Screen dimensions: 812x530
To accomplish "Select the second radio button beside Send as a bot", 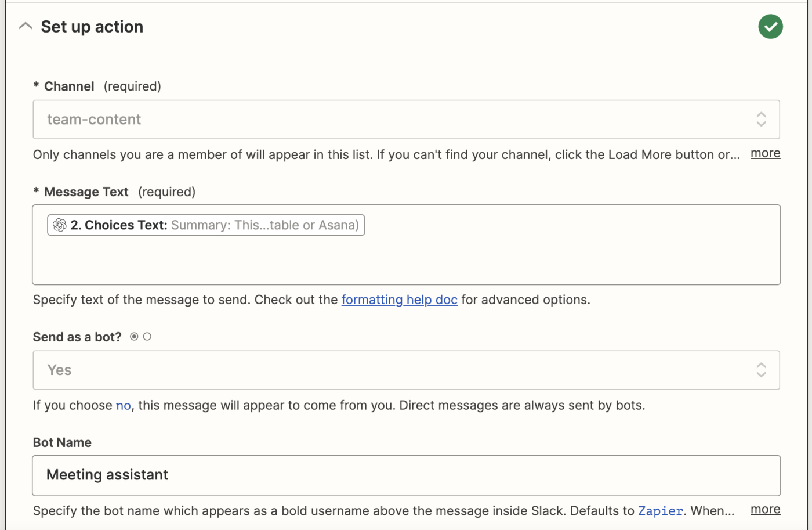I will [x=147, y=337].
